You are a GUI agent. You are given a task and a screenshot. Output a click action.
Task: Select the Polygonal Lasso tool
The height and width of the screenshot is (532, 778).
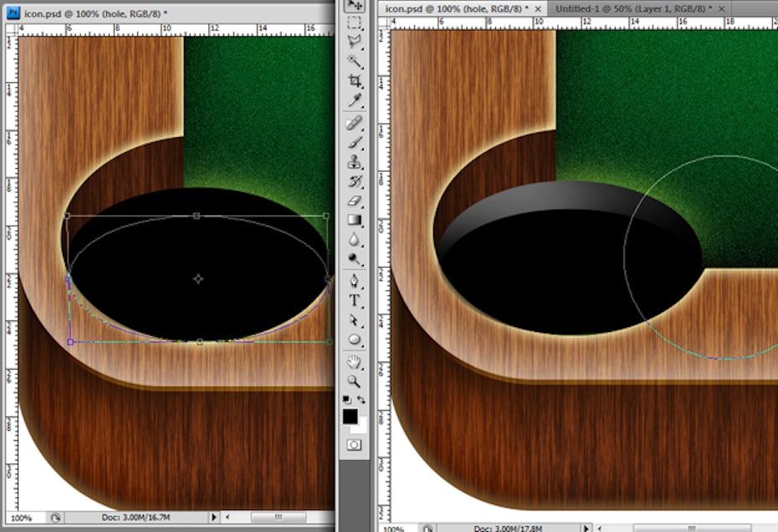[x=355, y=42]
